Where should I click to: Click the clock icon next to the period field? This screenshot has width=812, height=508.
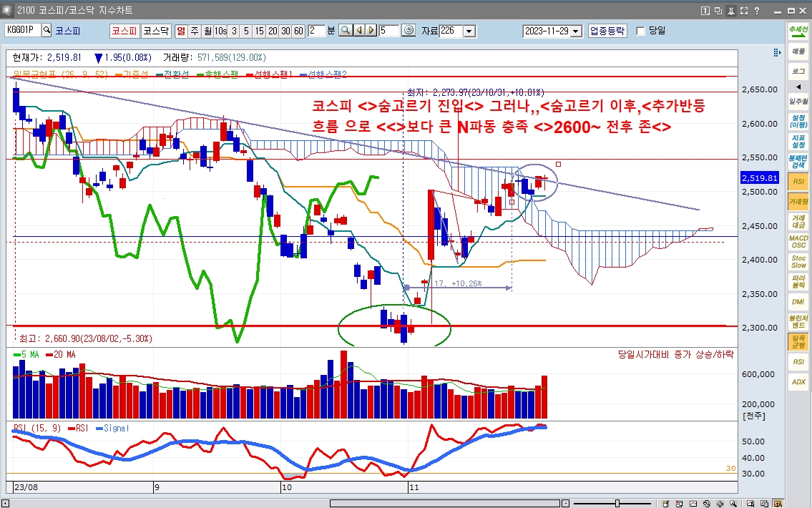click(409, 31)
